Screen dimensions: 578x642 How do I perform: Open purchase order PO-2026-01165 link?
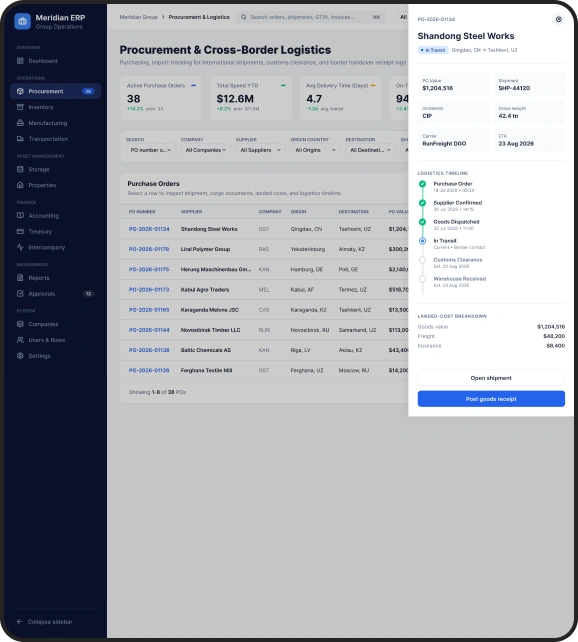[x=149, y=310]
